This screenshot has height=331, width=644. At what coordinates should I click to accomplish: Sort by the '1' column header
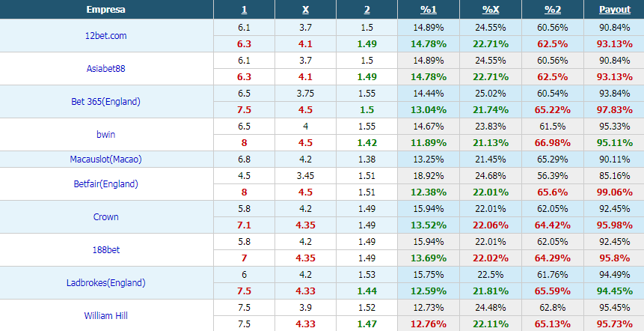coord(244,10)
